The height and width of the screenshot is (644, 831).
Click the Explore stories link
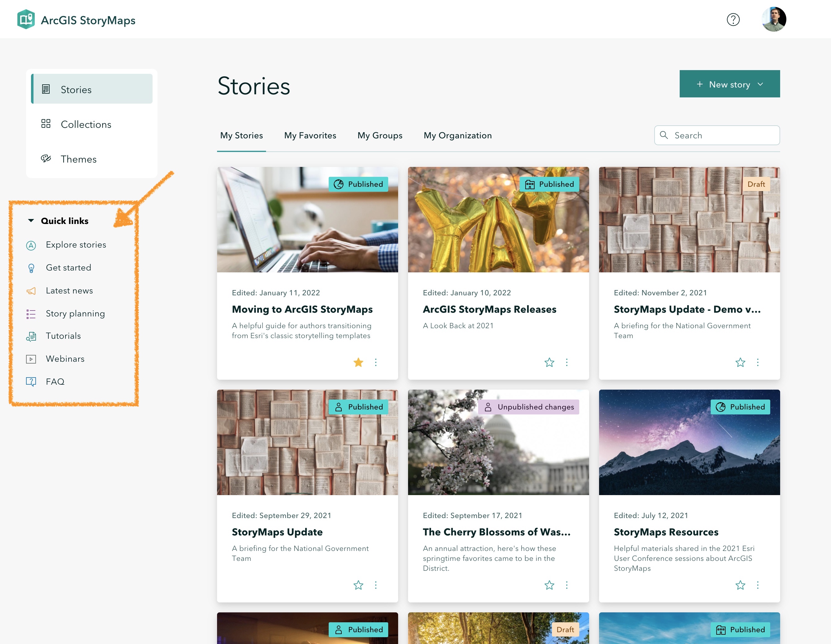tap(76, 245)
